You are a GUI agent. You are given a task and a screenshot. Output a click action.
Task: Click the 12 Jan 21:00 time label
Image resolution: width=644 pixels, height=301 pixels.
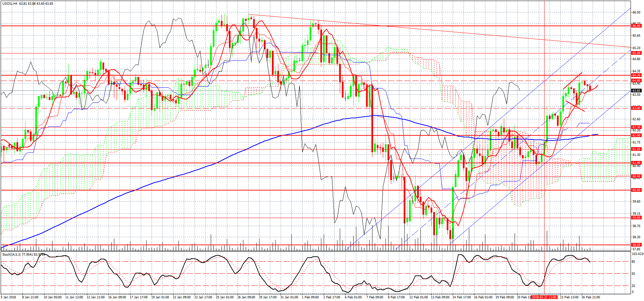click(x=95, y=297)
